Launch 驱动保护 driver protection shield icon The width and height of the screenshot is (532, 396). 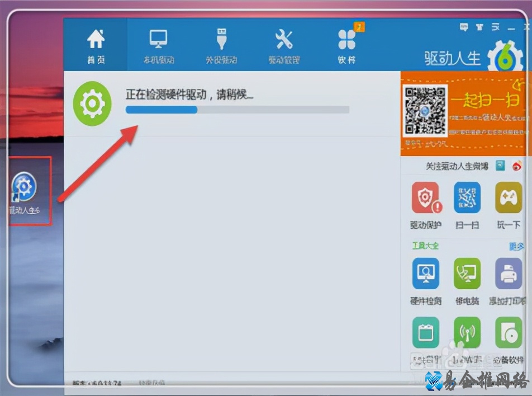(425, 197)
